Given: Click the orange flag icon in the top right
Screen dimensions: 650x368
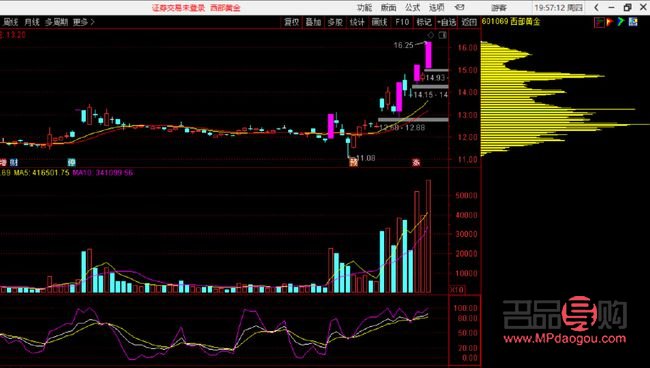Looking at the screenshot, I should (x=610, y=22).
